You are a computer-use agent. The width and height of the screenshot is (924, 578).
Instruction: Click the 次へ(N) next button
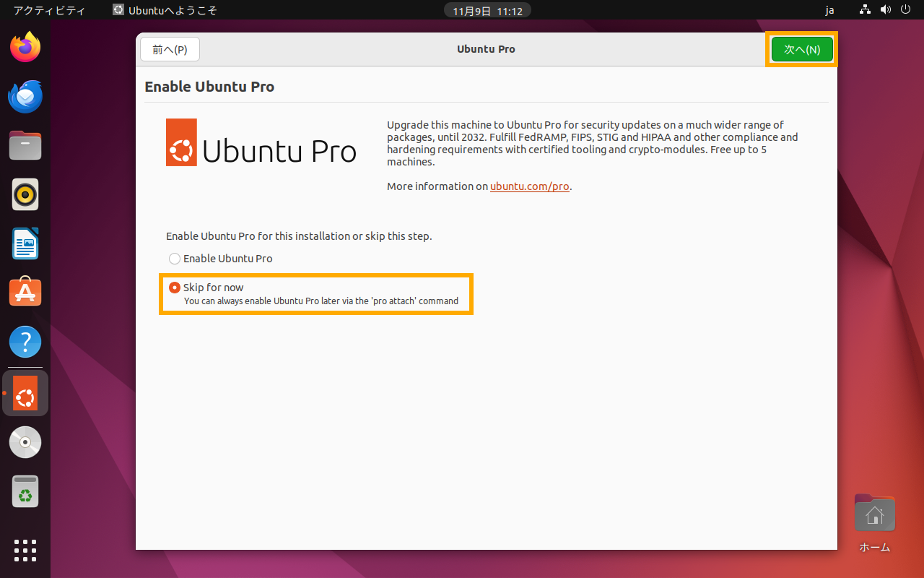[802, 49]
